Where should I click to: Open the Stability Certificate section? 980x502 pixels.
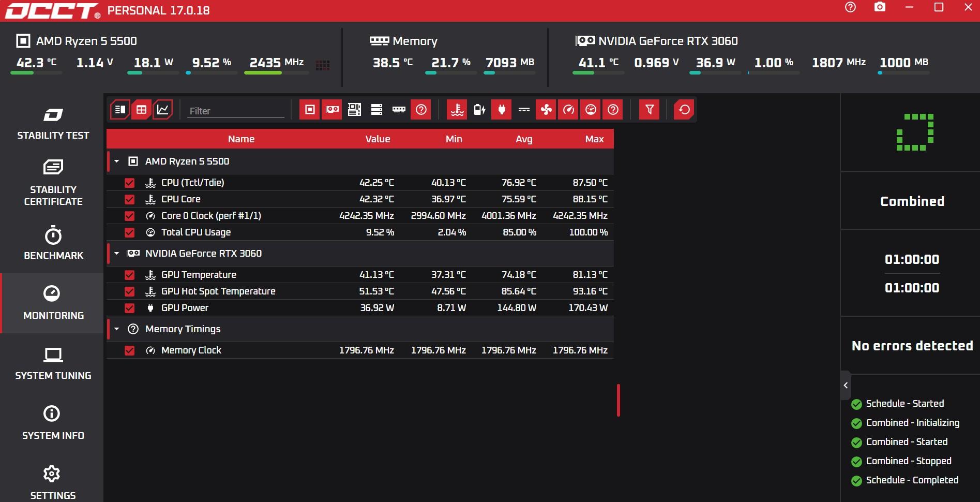[53, 183]
